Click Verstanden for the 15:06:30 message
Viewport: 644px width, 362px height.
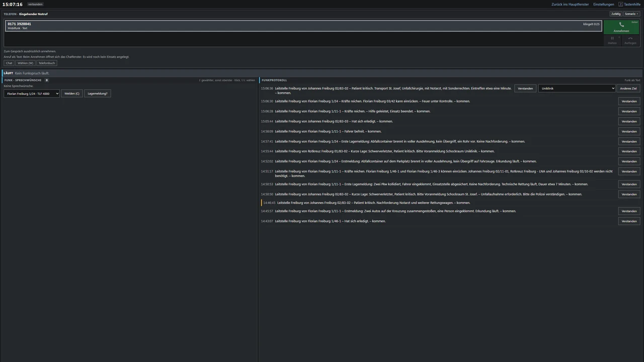629,101
